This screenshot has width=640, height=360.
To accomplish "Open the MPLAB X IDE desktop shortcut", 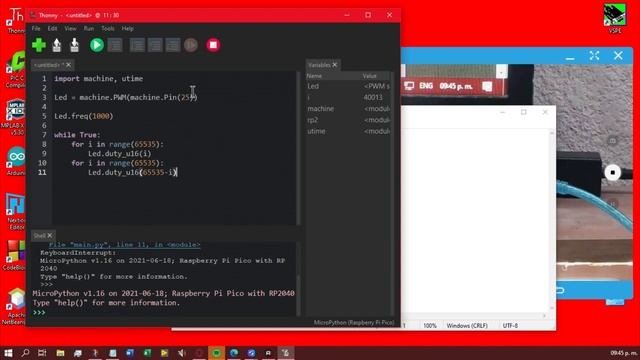I will coord(14,117).
